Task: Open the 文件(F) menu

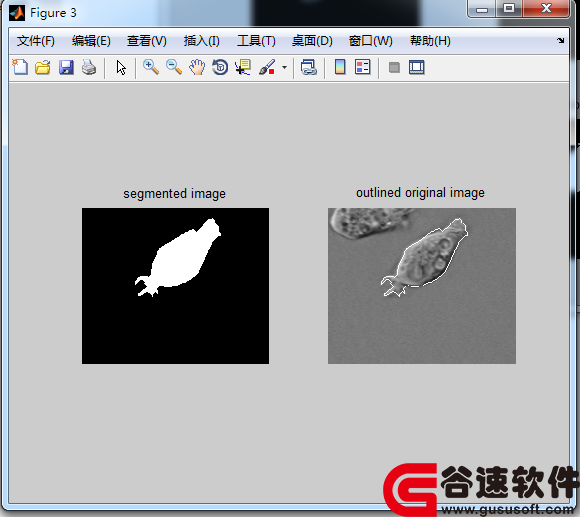Action: pyautogui.click(x=36, y=41)
